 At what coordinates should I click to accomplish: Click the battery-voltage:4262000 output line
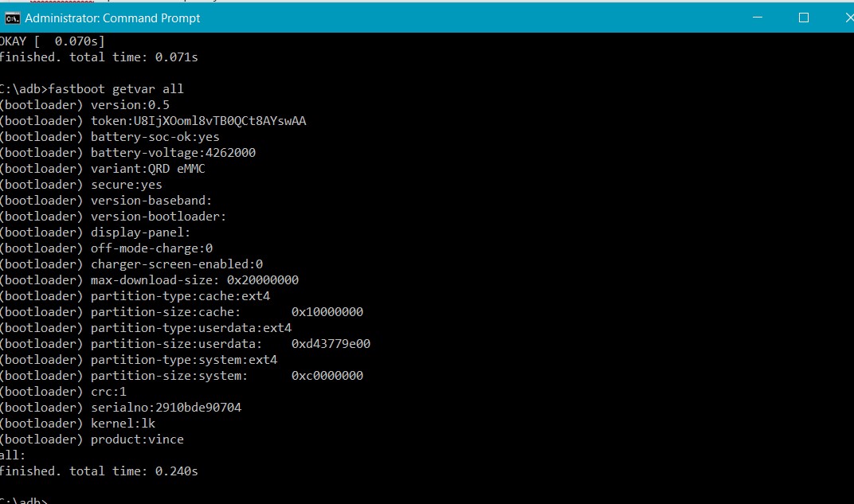[x=127, y=153]
